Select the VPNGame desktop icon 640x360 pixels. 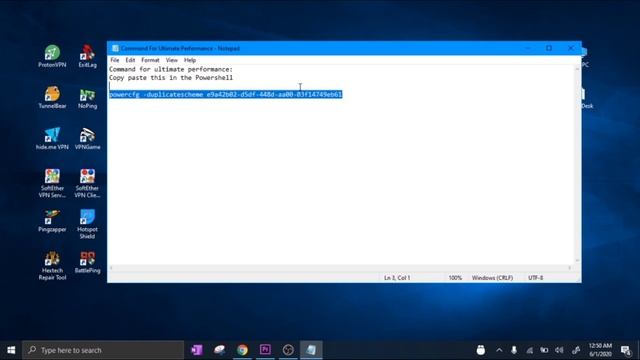pos(87,138)
